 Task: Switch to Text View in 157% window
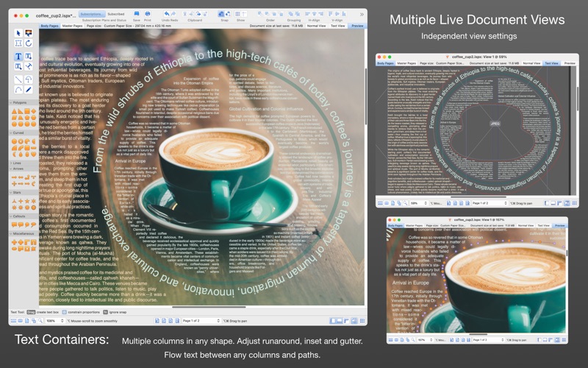(543, 226)
